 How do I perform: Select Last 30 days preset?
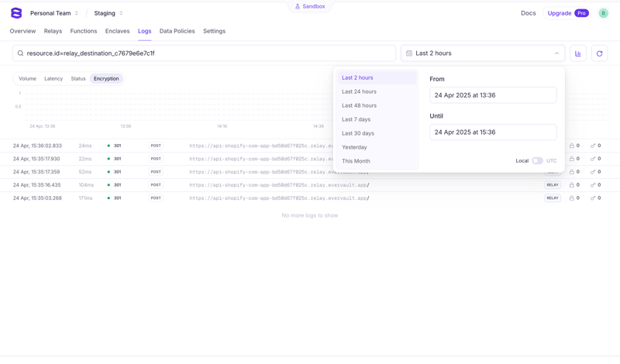(x=377, y=133)
